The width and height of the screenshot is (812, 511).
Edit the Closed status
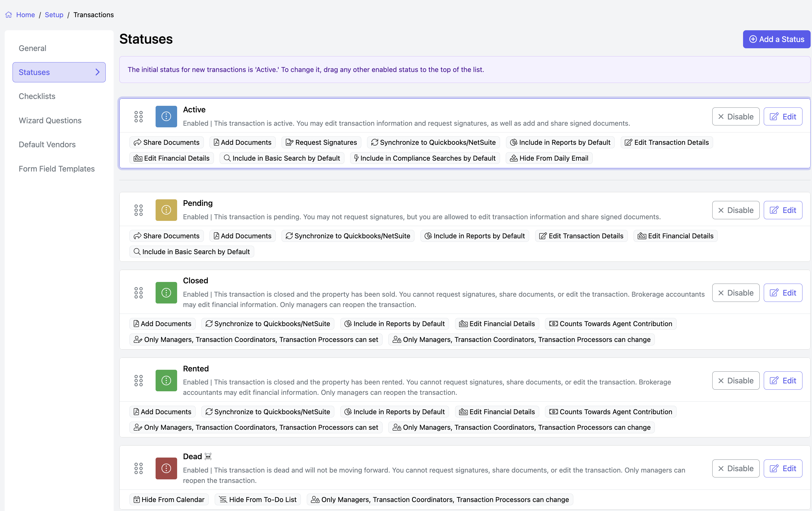coord(783,293)
